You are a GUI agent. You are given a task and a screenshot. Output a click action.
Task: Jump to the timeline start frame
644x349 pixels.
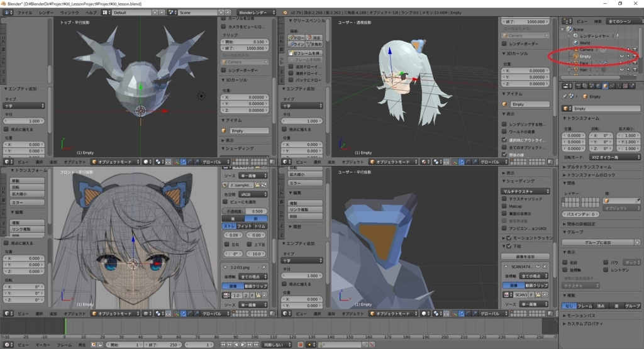tap(223, 345)
